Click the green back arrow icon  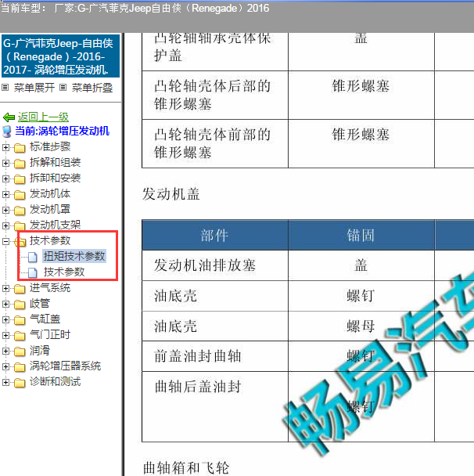[x=9, y=117]
